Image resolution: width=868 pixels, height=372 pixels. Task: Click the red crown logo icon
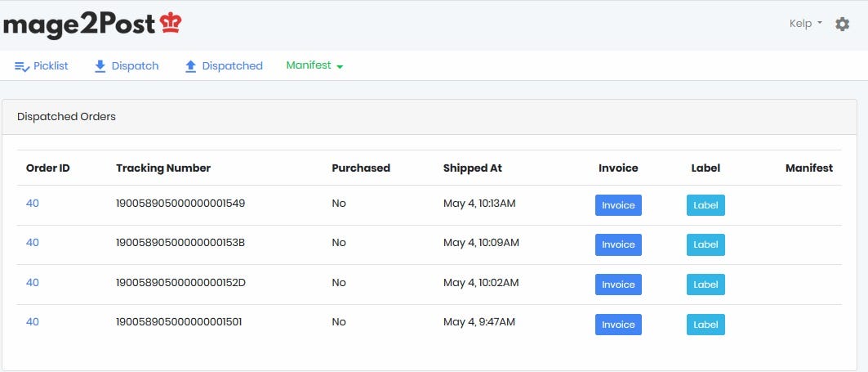tap(171, 23)
